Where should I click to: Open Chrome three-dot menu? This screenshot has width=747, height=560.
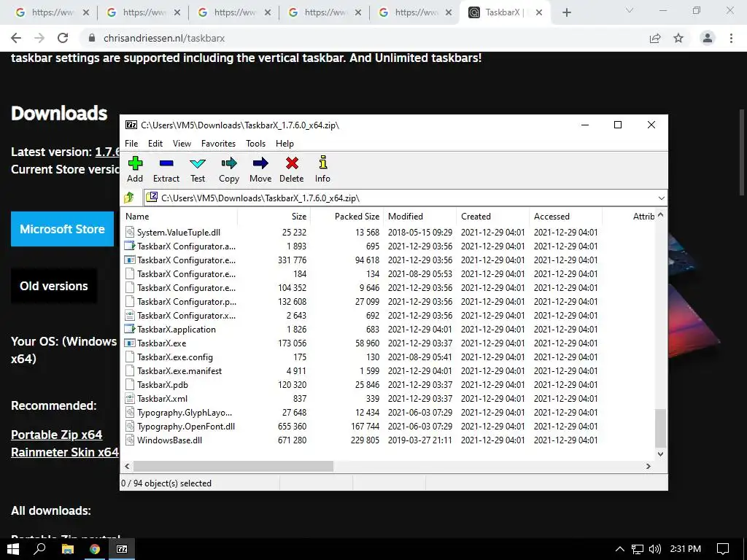pos(731,38)
